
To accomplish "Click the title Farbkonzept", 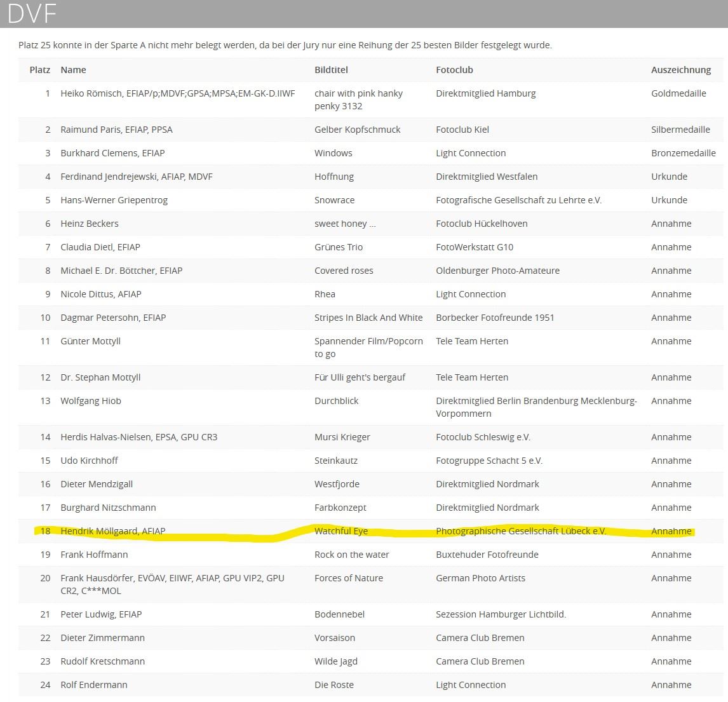I will 340,508.
